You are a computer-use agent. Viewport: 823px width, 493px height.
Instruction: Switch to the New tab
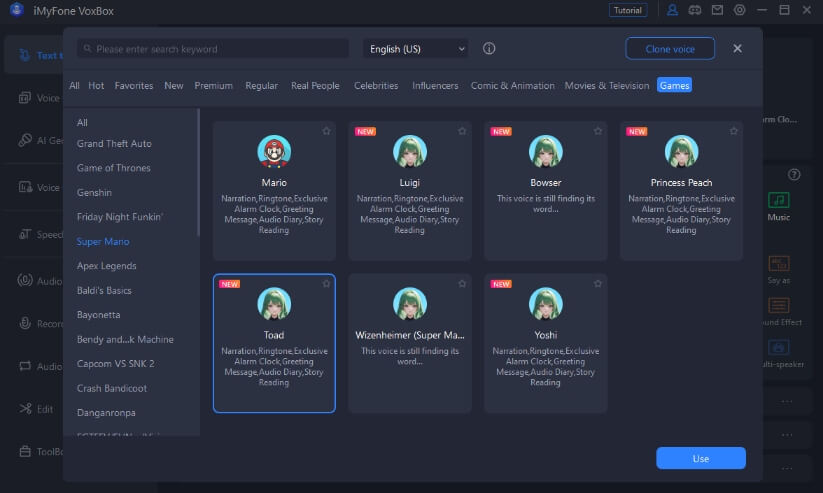click(174, 86)
